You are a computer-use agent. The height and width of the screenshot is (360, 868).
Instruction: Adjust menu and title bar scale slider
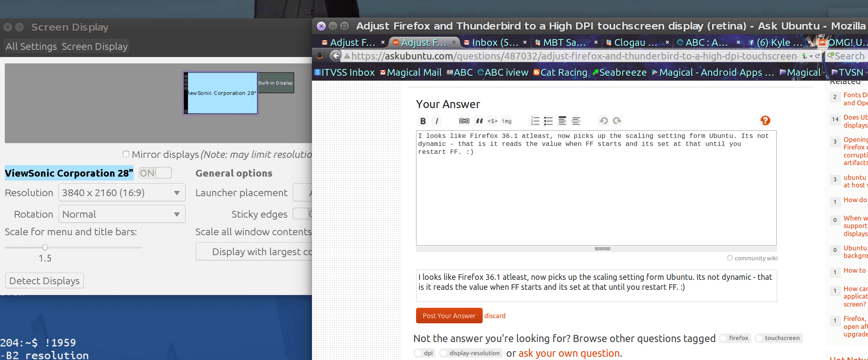click(45, 248)
